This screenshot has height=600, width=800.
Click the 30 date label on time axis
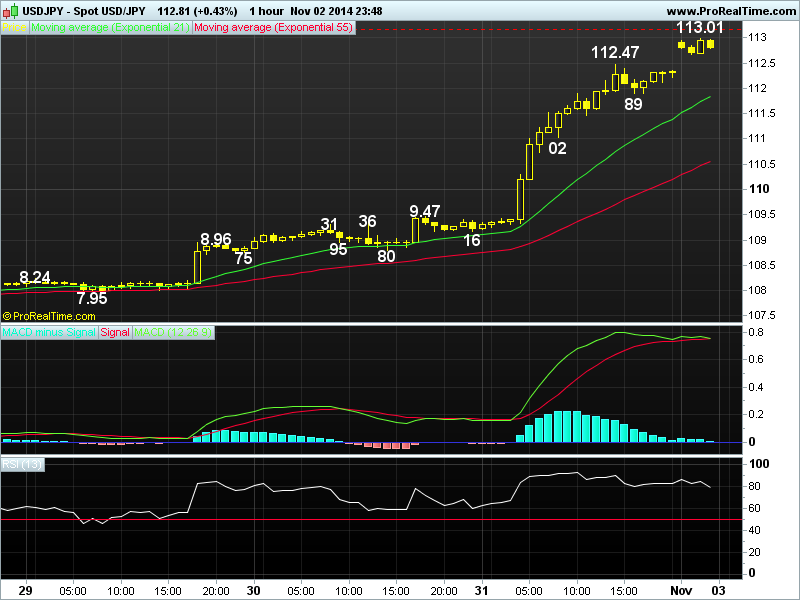pos(254,591)
